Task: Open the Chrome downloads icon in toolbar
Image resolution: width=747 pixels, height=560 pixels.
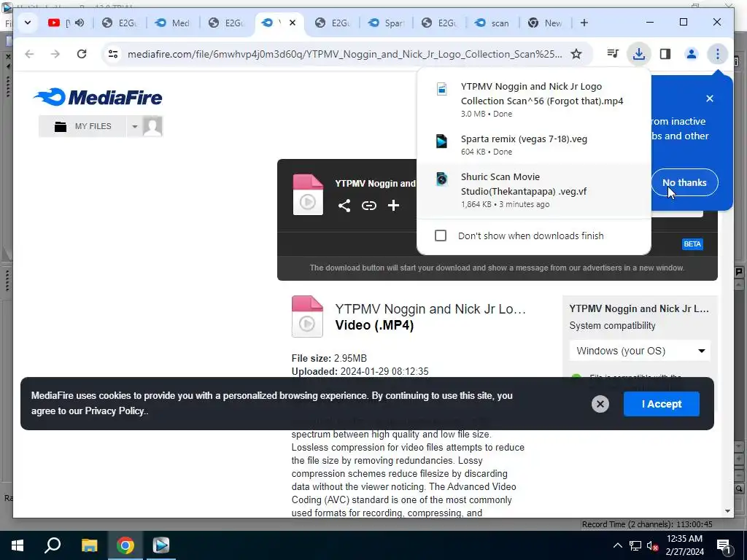Action: [639, 54]
